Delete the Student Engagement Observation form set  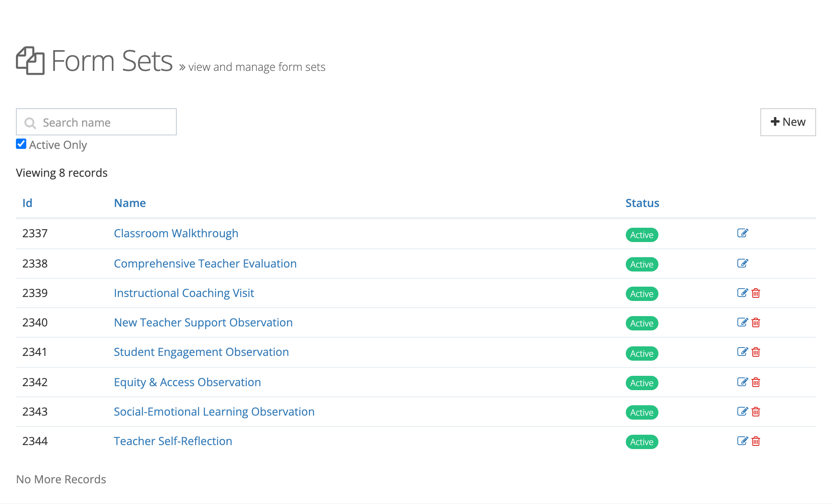pos(756,352)
